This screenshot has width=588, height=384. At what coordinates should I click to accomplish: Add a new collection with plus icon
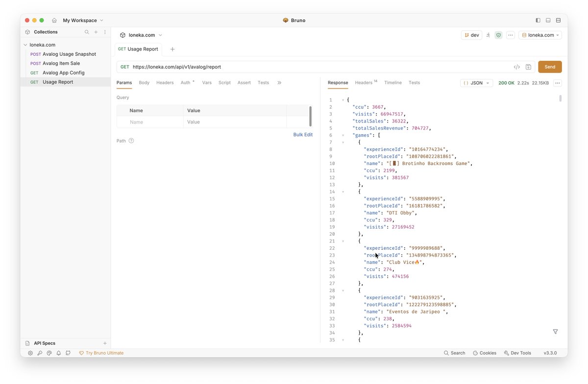pyautogui.click(x=96, y=32)
